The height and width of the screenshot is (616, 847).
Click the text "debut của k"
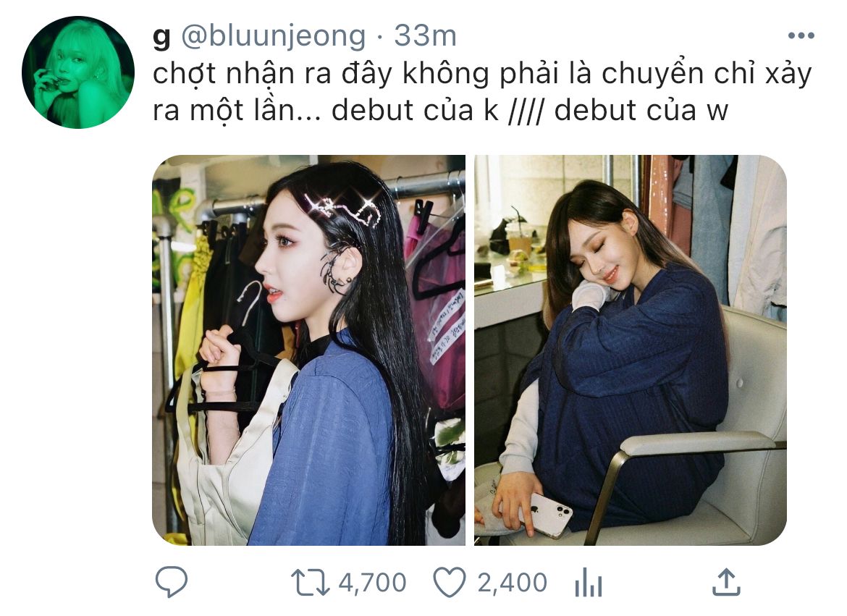point(415,110)
